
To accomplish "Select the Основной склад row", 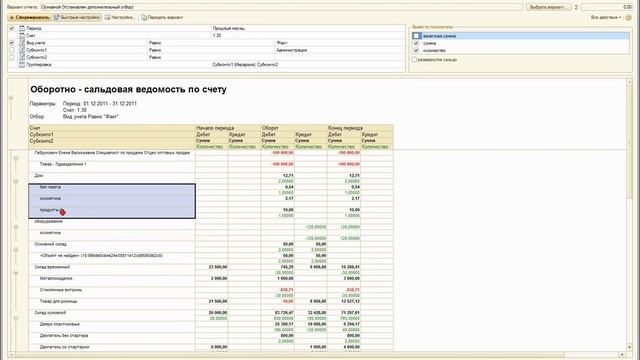I will 50,244.
